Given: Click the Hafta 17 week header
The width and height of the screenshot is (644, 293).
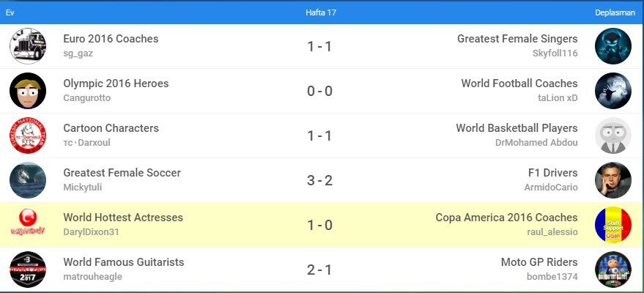Looking at the screenshot, I should (x=320, y=12).
